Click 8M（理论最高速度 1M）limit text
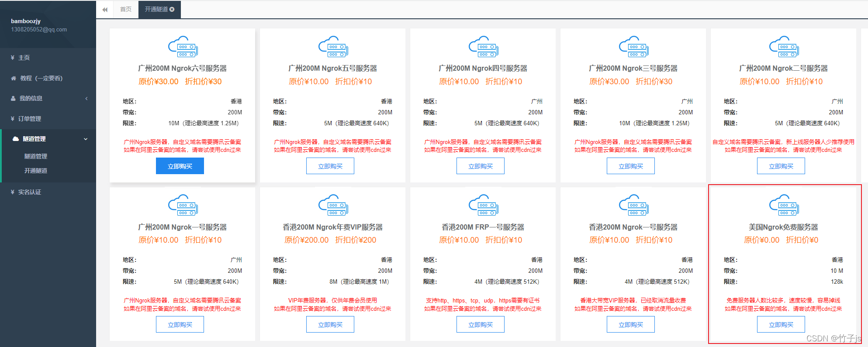This screenshot has height=347, width=868. click(359, 282)
